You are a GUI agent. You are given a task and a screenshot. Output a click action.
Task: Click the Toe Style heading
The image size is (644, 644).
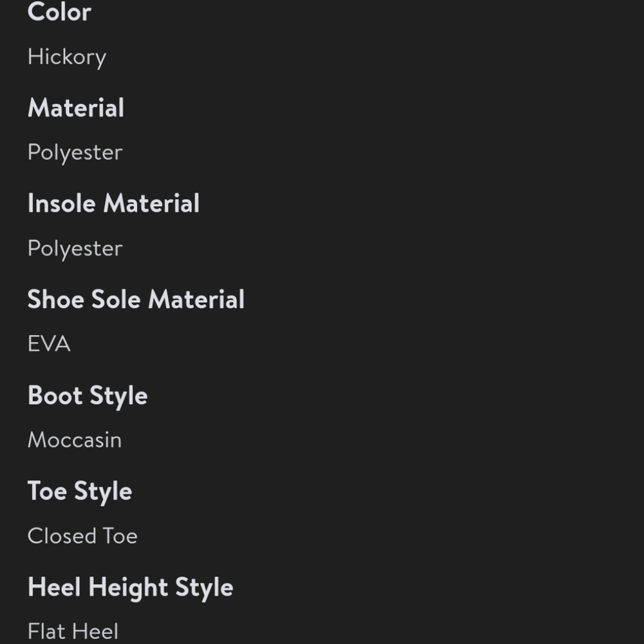80,491
